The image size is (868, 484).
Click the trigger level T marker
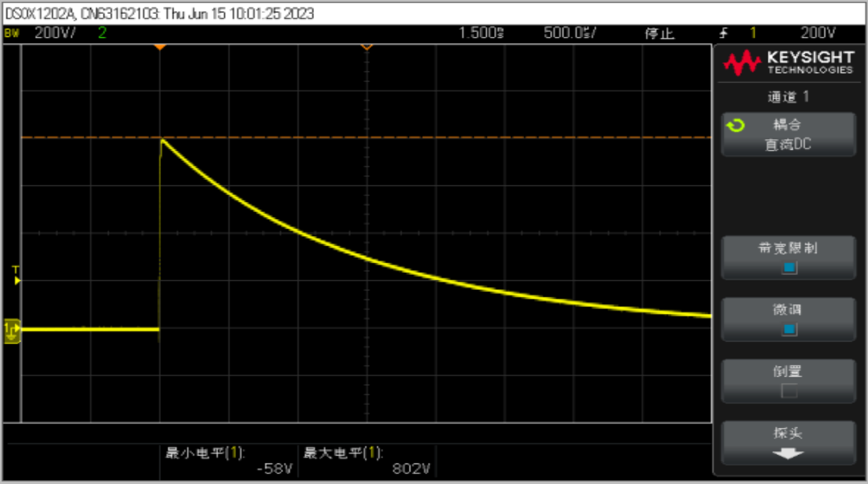click(16, 275)
